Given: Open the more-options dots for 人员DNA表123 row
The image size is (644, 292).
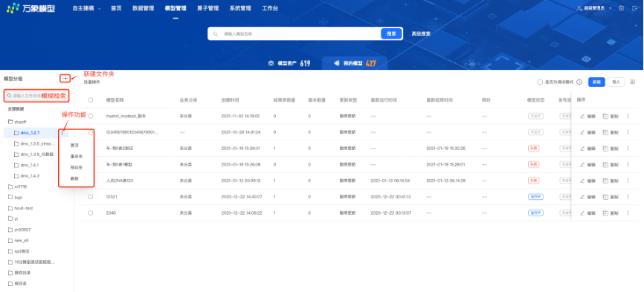Looking at the screenshot, I should coord(628,181).
